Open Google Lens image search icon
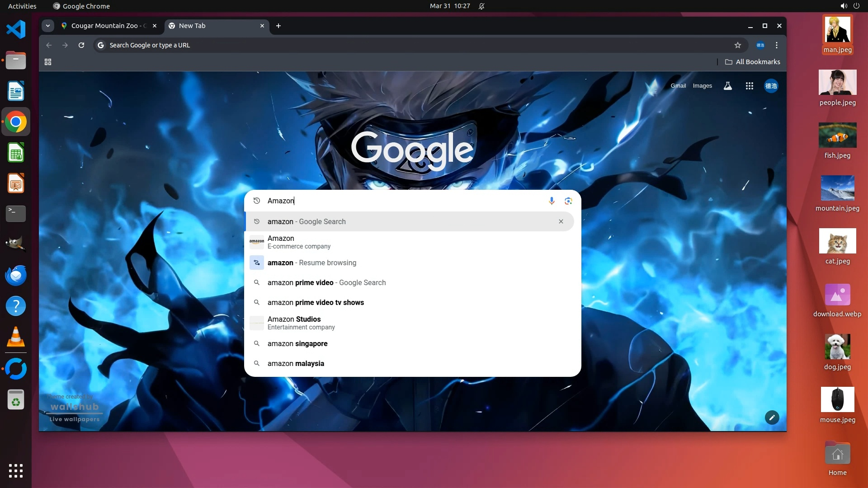 click(568, 201)
